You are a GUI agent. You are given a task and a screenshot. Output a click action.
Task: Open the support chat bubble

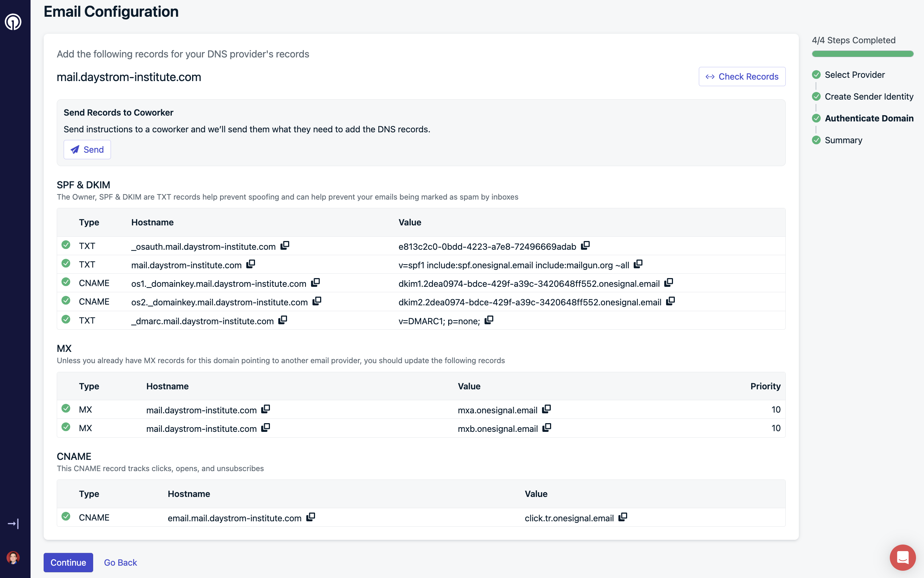pos(902,557)
